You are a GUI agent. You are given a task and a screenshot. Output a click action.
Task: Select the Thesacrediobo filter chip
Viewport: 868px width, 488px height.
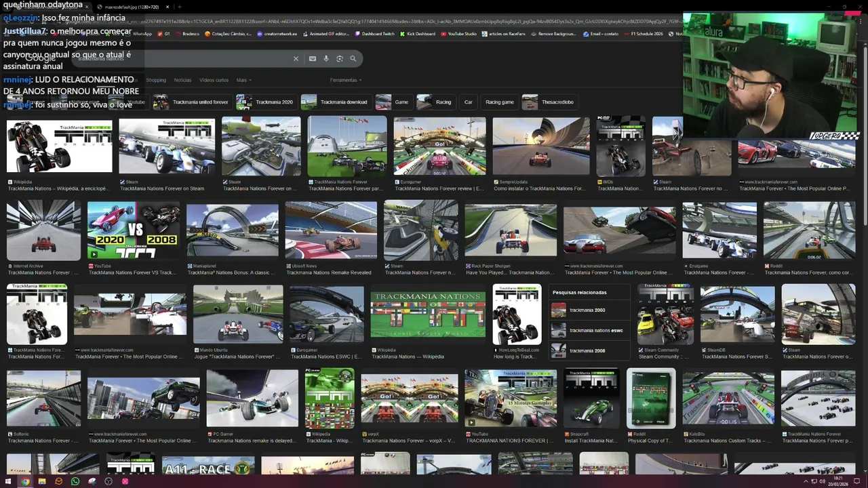549,102
